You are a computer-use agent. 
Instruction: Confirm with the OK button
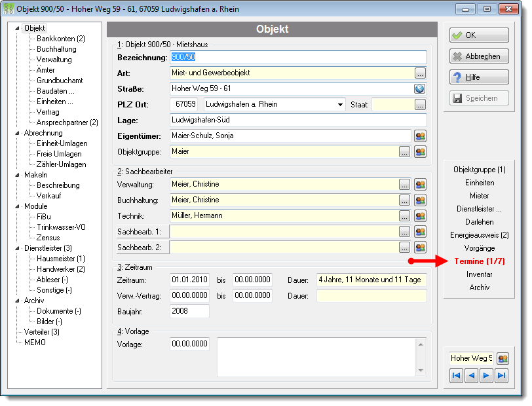pyautogui.click(x=479, y=35)
